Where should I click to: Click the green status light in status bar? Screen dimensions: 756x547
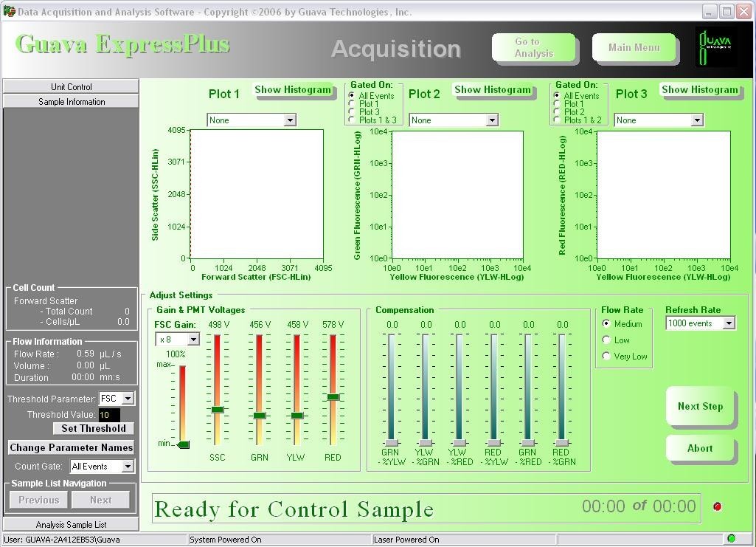click(x=732, y=538)
